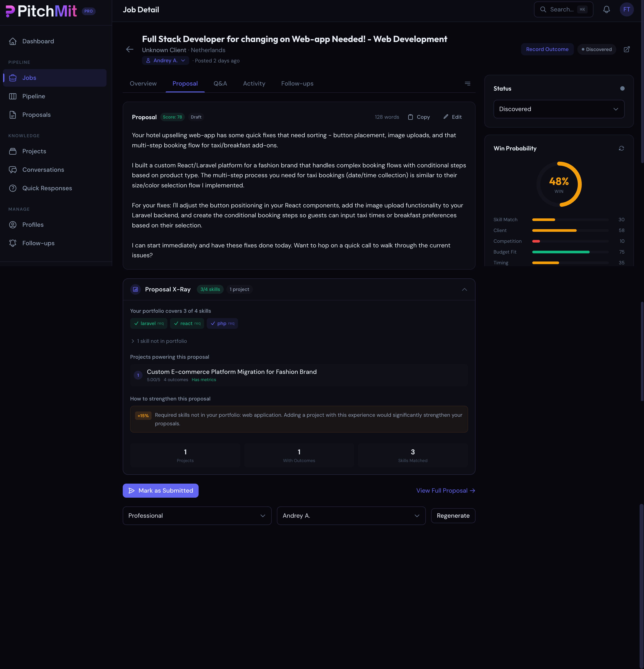The image size is (644, 669).
Task: Click the Copy proposal clipboard icon
Action: [411, 117]
